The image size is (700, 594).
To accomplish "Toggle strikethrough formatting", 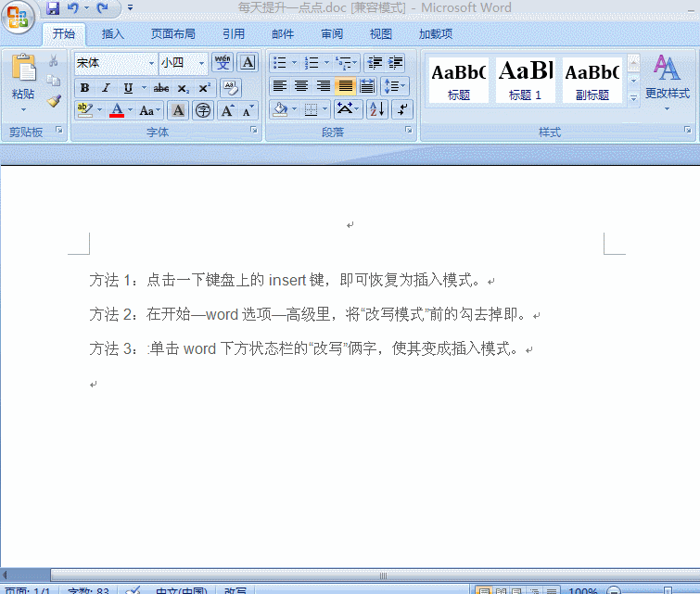I will coord(160,88).
